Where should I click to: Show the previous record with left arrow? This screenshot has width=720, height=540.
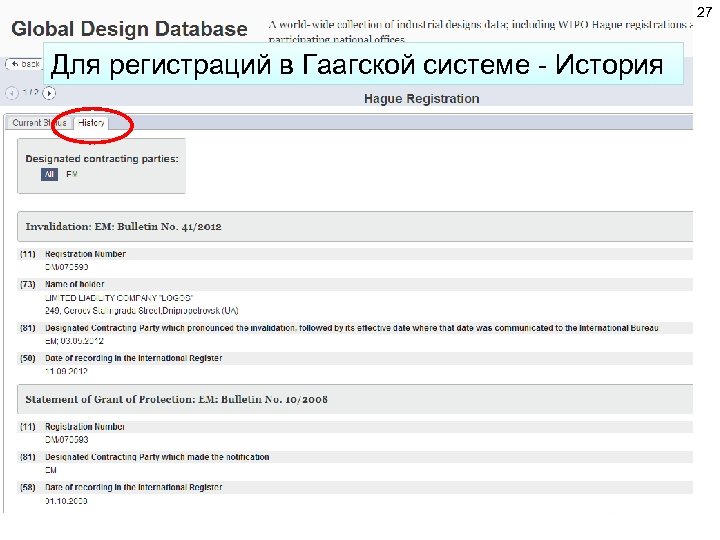coord(11,93)
